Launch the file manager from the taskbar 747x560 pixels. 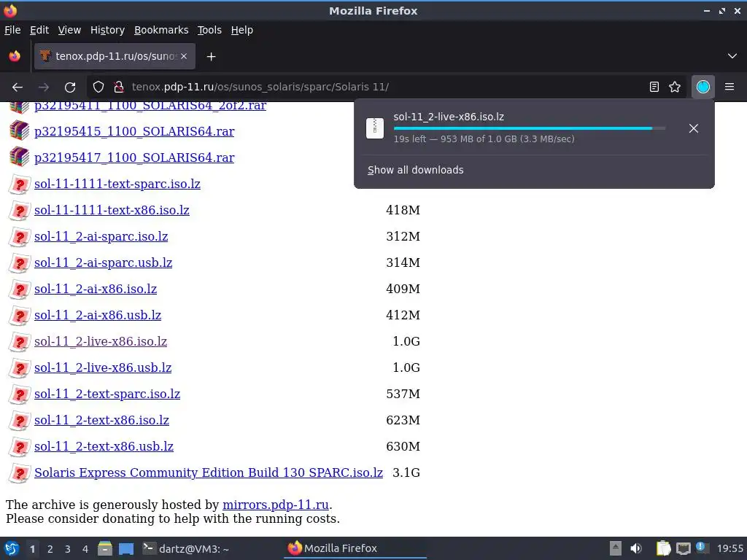pos(105,548)
